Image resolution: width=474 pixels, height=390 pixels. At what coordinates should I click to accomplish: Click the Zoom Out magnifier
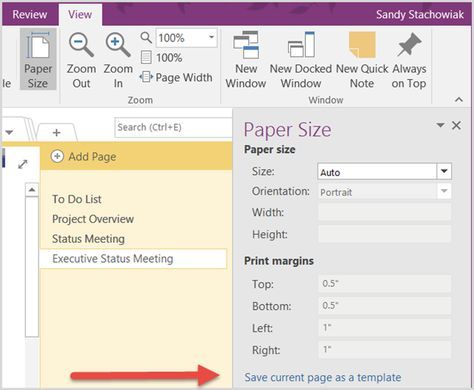tap(81, 60)
